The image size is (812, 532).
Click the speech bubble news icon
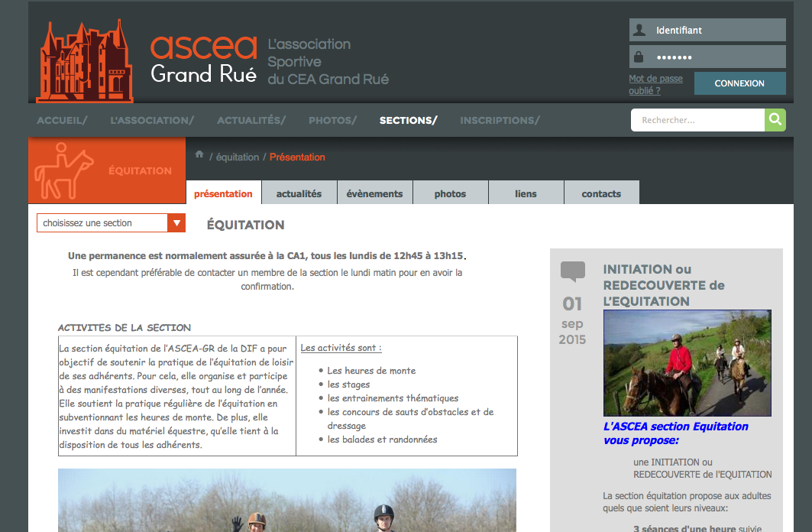coord(572,271)
